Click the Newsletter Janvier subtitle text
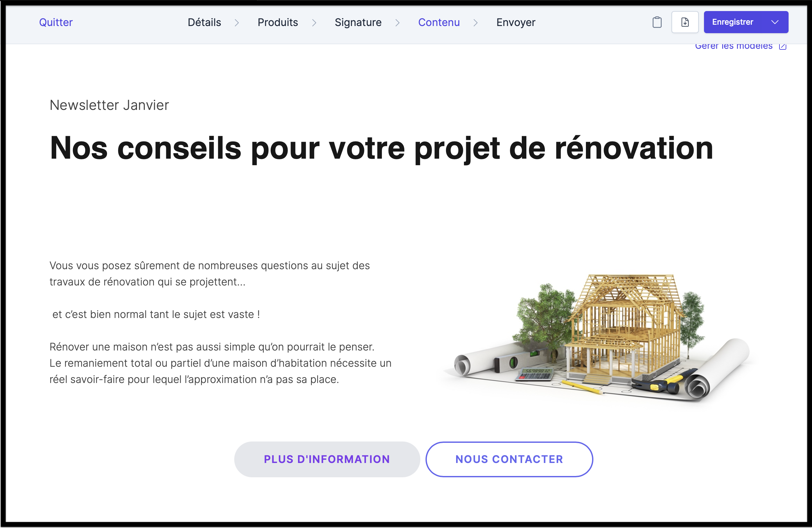The image size is (812, 528). (109, 105)
